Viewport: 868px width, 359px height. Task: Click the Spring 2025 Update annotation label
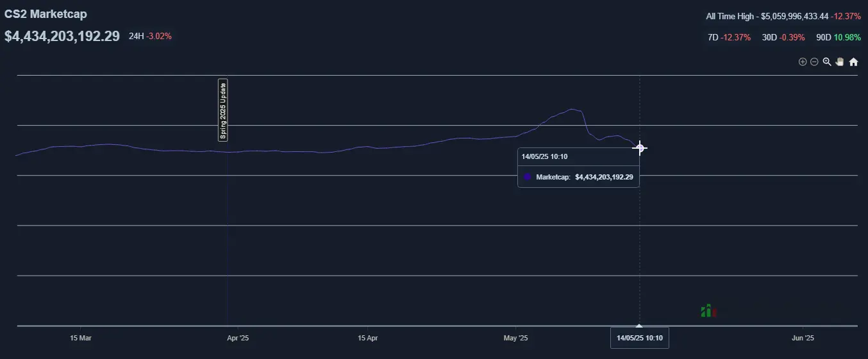[223, 110]
